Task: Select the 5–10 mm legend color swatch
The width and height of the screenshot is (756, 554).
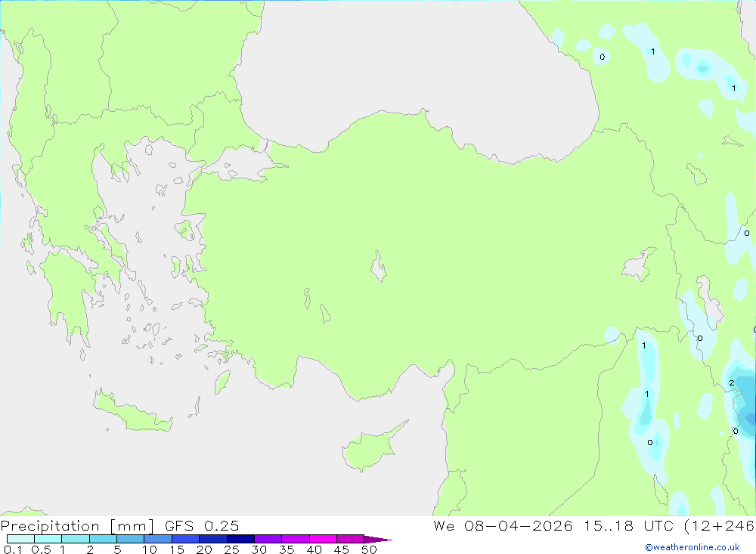Action: coord(131,539)
